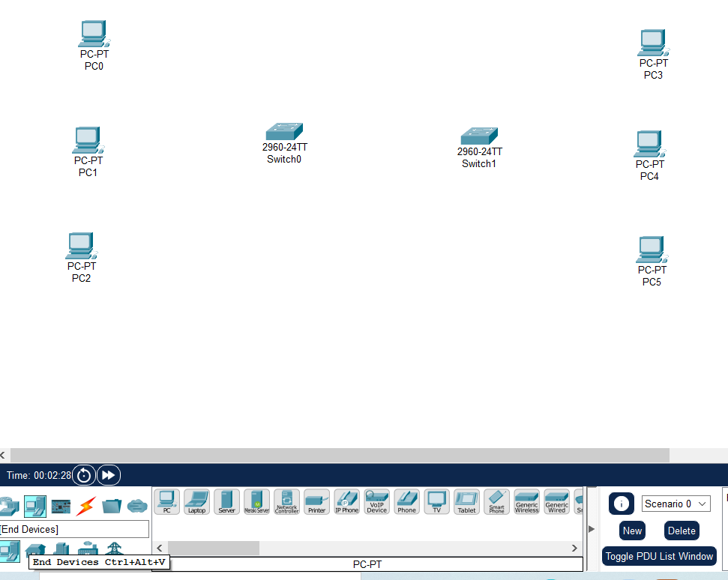This screenshot has width=728, height=580.
Task: Select the Laptop device from the palette
Action: [x=196, y=501]
